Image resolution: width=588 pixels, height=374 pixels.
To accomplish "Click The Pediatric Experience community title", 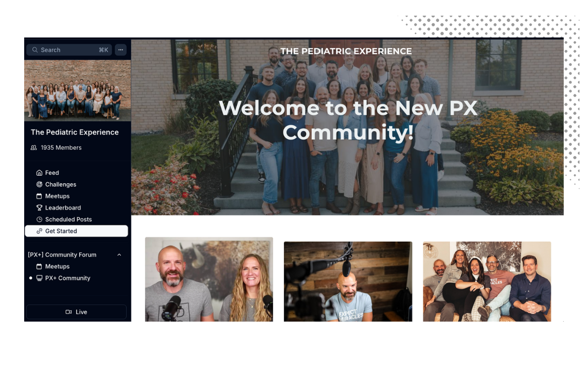I will [x=74, y=132].
